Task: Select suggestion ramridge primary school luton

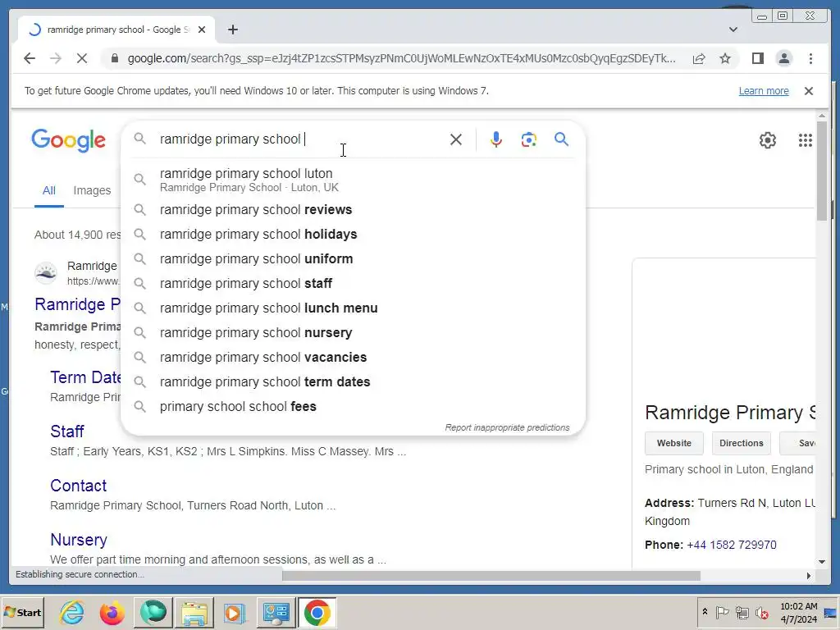Action: point(353,180)
